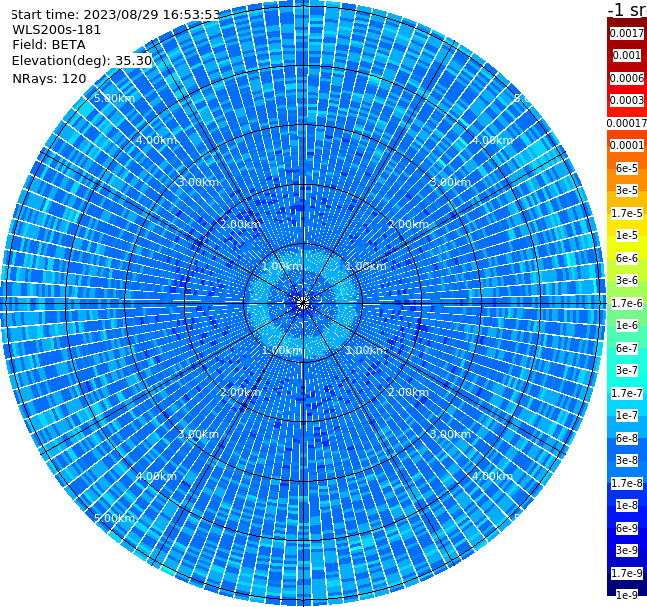Screen dimensions: 647x607
Task: Select the 3e-5 scale label
Action: 627,190
